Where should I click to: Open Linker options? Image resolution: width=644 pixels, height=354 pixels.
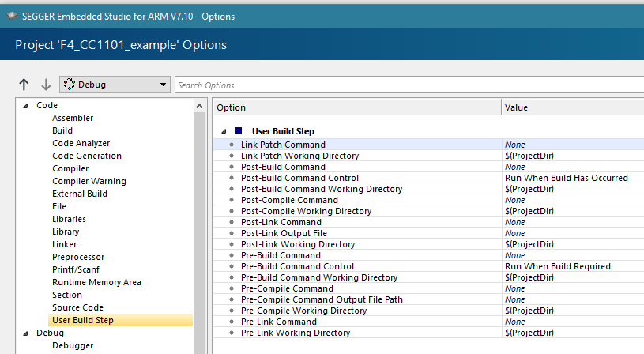pos(65,244)
